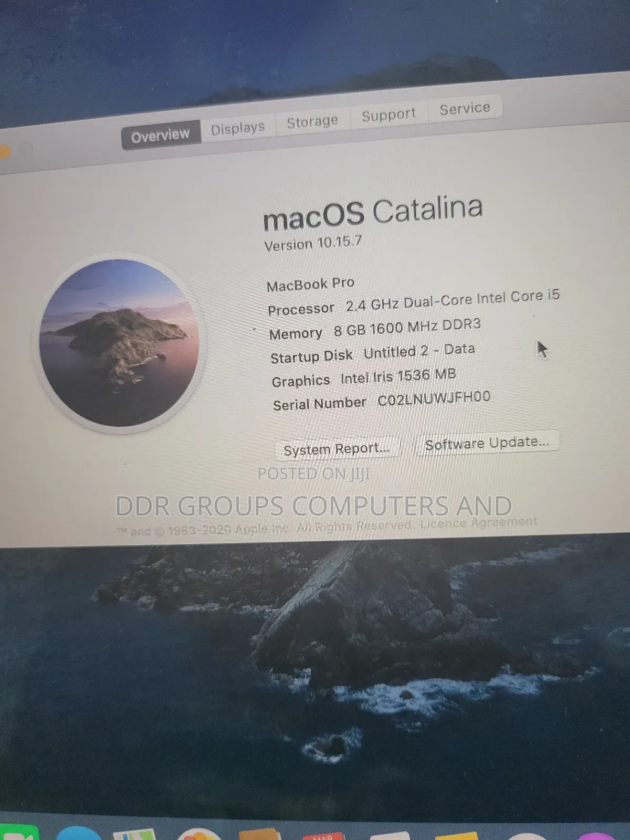Screen dimensions: 630x840
Task: Click the Software Update... button
Action: coord(487,444)
